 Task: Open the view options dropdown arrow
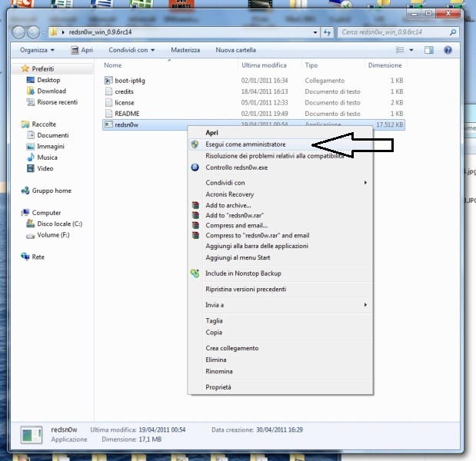click(x=411, y=50)
